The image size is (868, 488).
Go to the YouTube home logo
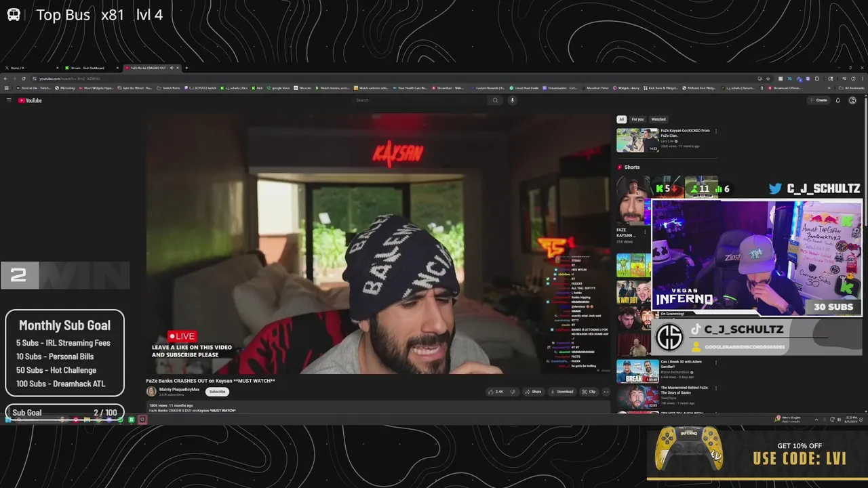[30, 100]
